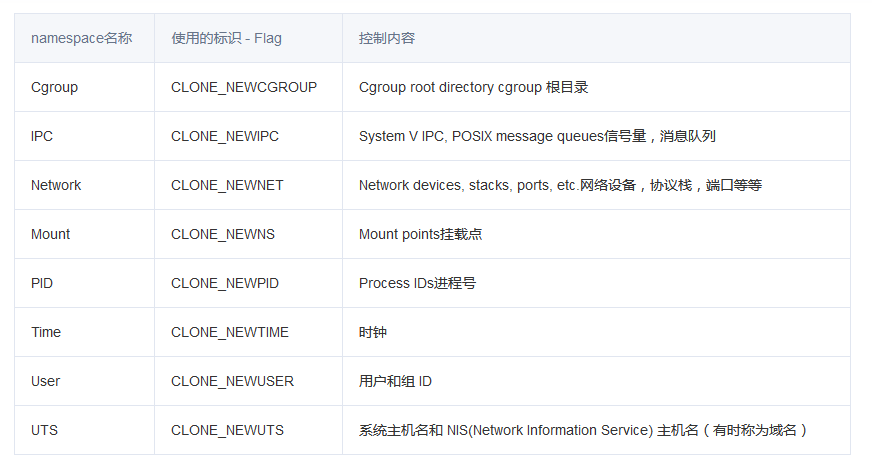The height and width of the screenshot is (468, 872).
Task: Select the '用户和组 ID' description cell
Action: pyautogui.click(x=596, y=381)
